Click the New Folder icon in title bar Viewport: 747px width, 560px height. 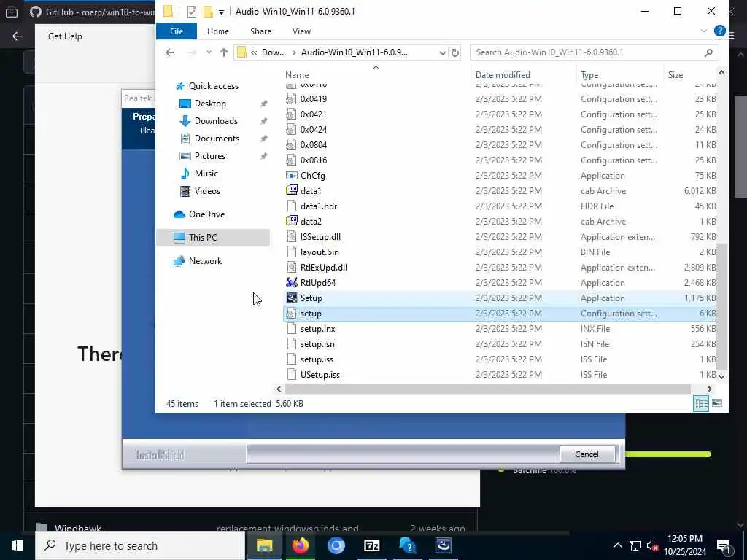click(x=208, y=12)
